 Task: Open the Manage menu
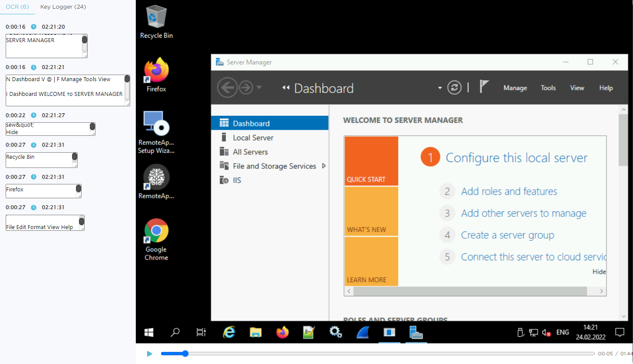(x=515, y=88)
